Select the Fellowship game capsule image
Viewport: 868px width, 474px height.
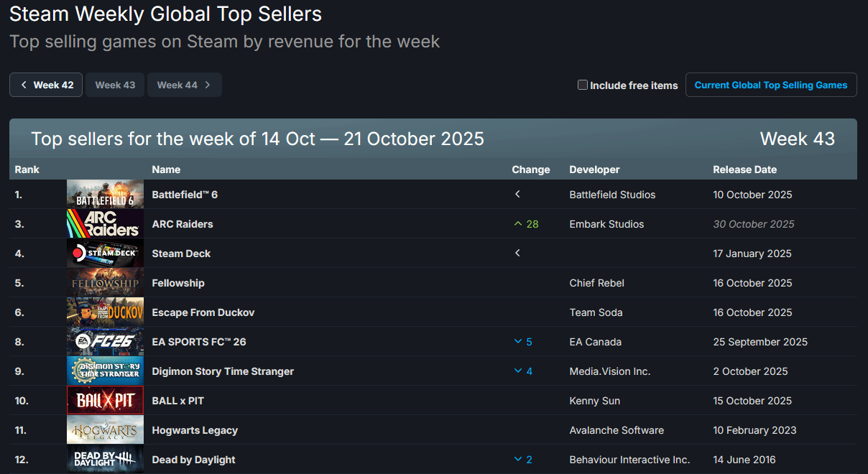click(105, 283)
